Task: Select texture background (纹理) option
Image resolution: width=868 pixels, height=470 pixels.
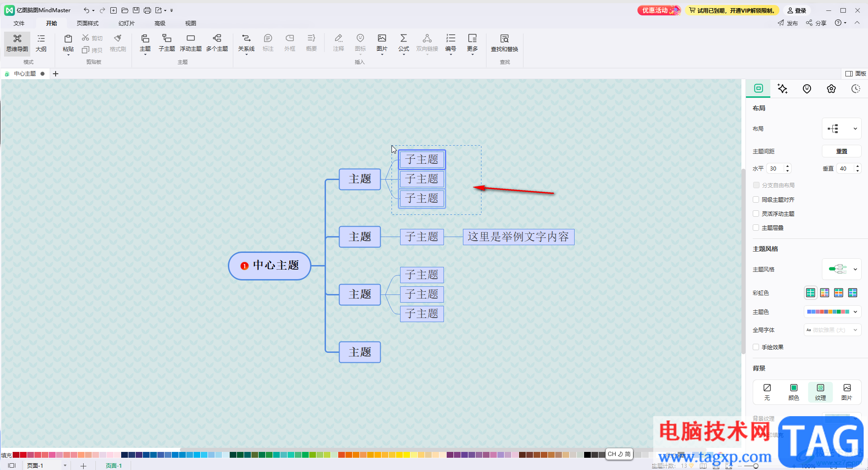Action: click(x=821, y=392)
